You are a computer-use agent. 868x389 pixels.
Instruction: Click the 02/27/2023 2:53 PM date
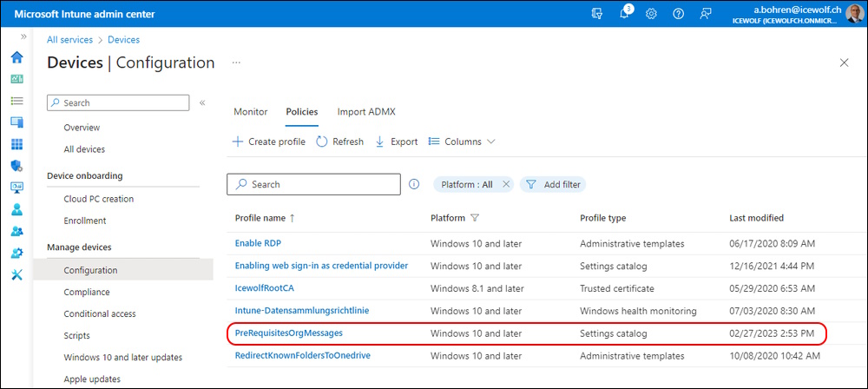[772, 333]
